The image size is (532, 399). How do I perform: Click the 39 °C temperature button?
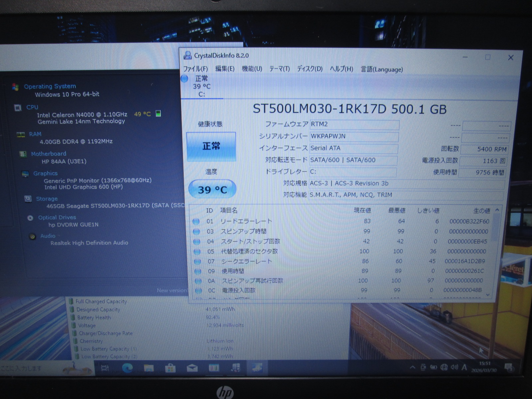[x=212, y=190]
